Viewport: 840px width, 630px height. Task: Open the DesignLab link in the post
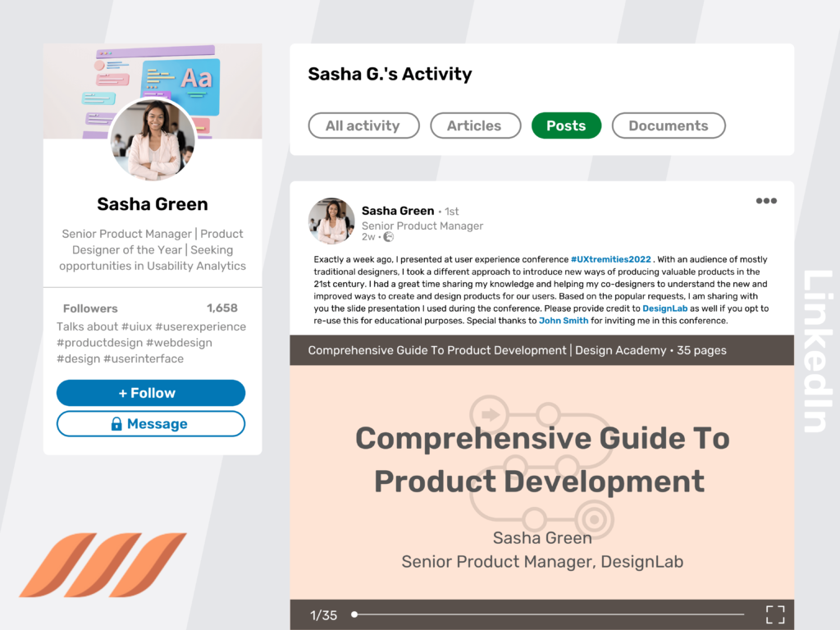664,308
